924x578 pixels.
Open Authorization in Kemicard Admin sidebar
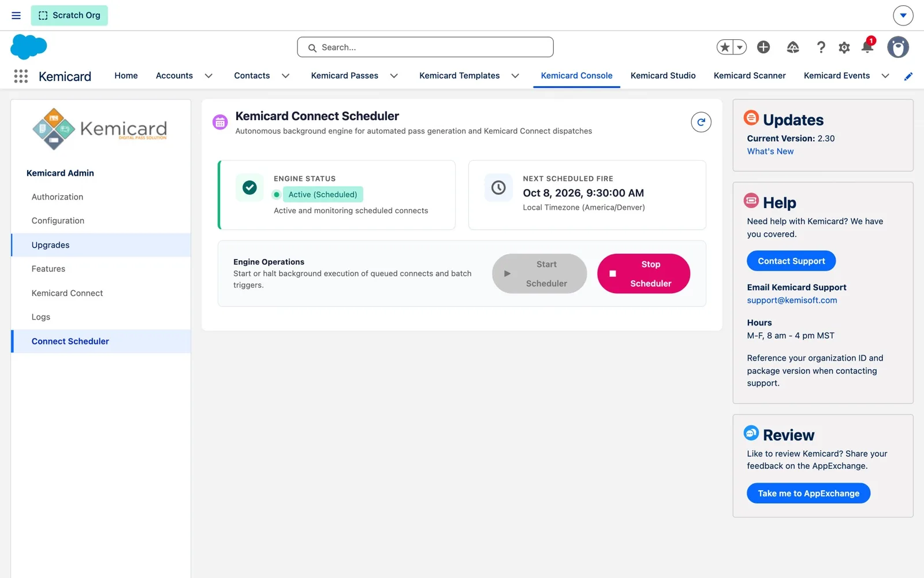pos(100,197)
